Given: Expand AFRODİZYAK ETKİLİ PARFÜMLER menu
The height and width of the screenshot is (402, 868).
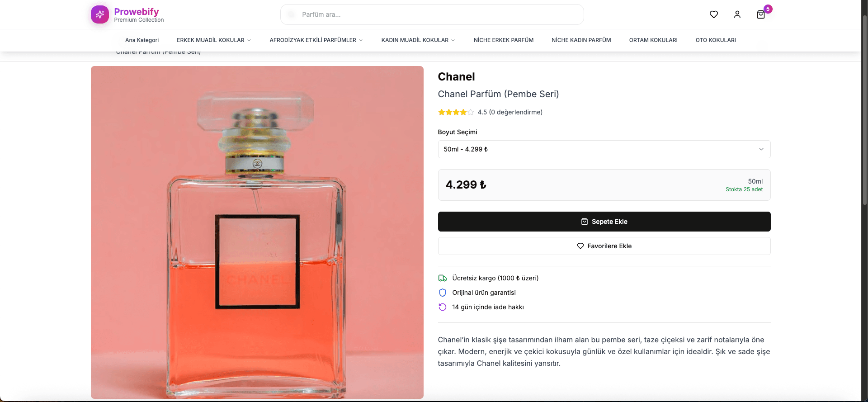Looking at the screenshot, I should [316, 40].
